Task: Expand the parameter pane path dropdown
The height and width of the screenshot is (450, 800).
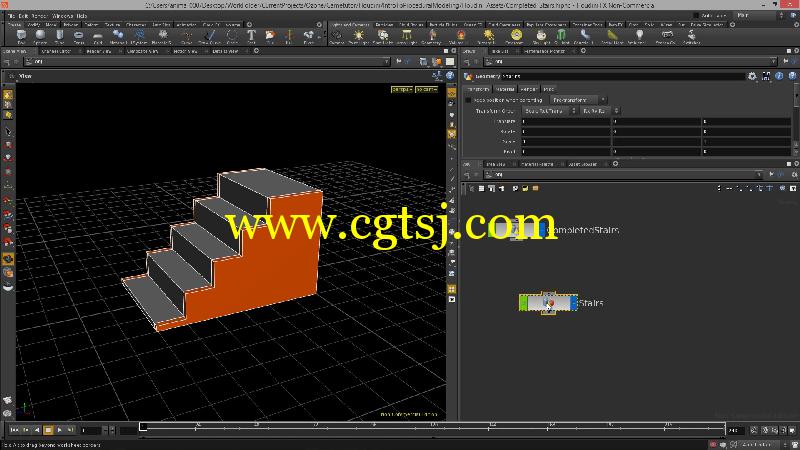Action: [774, 61]
